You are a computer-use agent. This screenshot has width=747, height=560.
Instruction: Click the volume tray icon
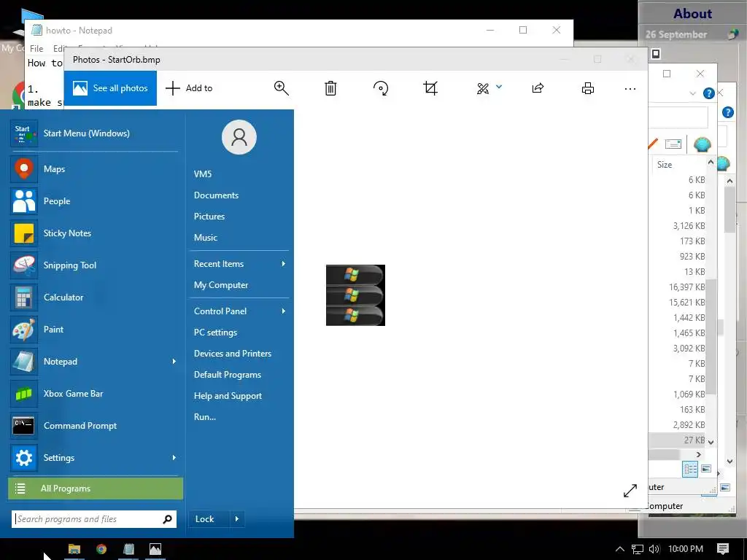[654, 549]
